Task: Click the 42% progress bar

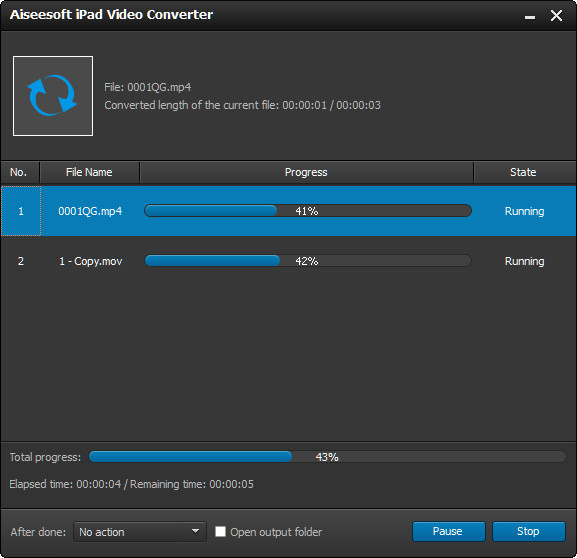Action: pos(308,261)
